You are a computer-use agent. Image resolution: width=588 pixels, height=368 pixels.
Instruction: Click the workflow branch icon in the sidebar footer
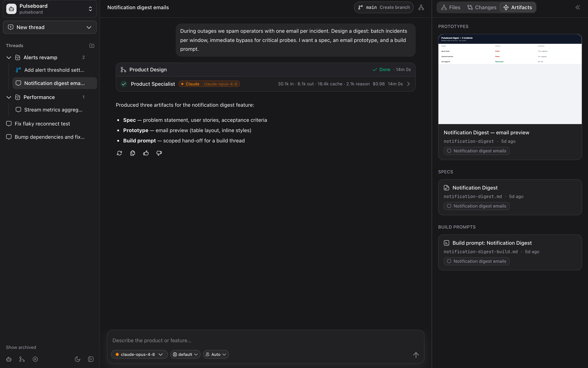(22, 359)
